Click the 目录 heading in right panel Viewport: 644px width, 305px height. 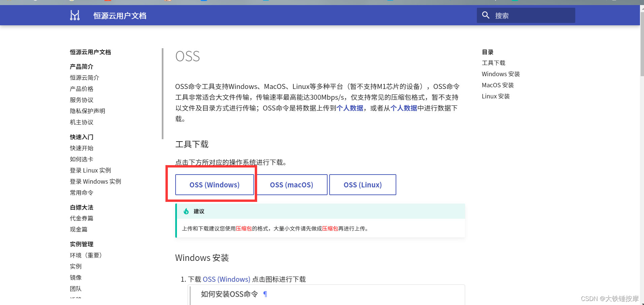click(x=488, y=52)
